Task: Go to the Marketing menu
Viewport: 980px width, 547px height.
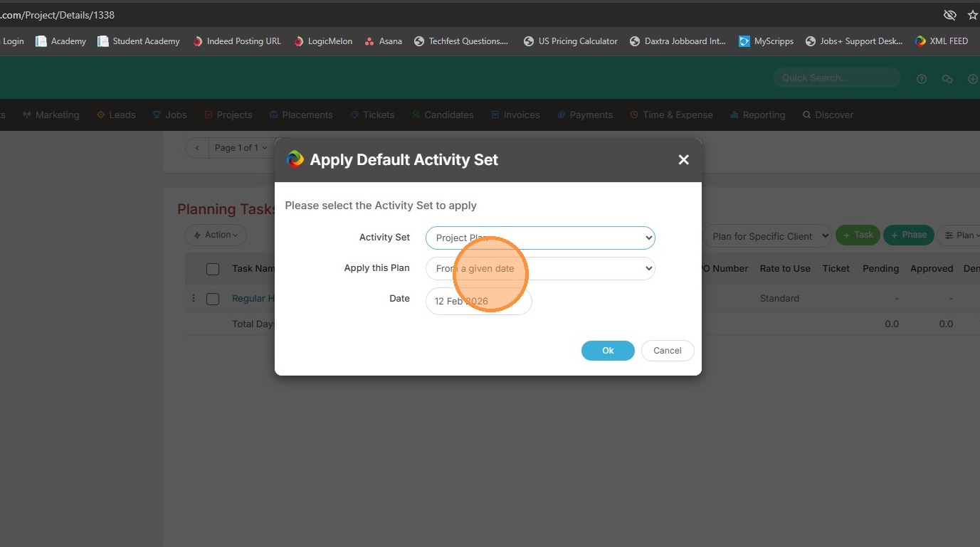Action: click(x=51, y=115)
